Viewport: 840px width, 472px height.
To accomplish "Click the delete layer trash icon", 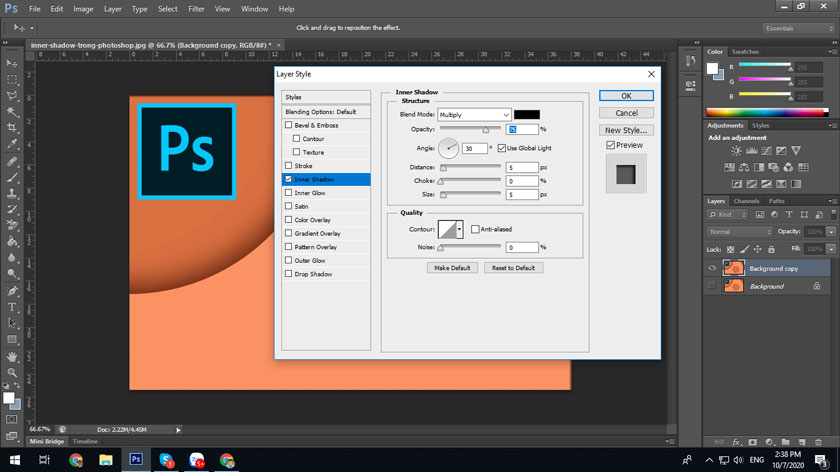I will point(818,442).
